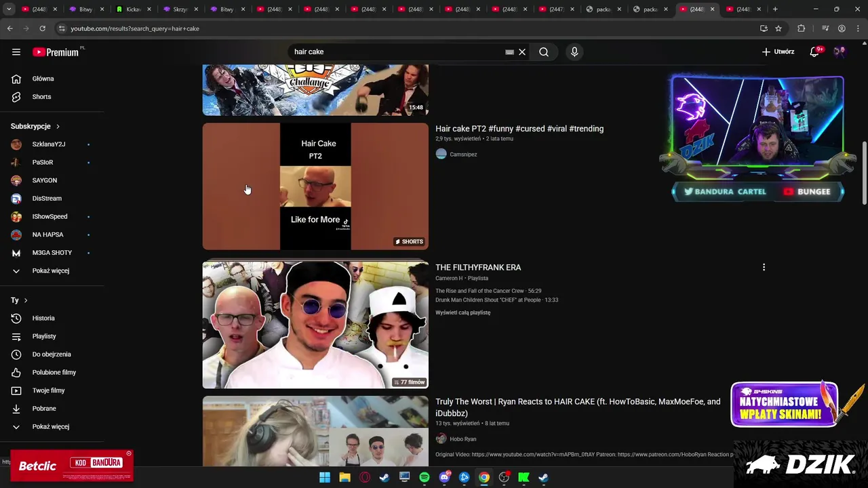
Task: Open Drunk Man Children Shout CHEF entry
Action: (x=496, y=300)
